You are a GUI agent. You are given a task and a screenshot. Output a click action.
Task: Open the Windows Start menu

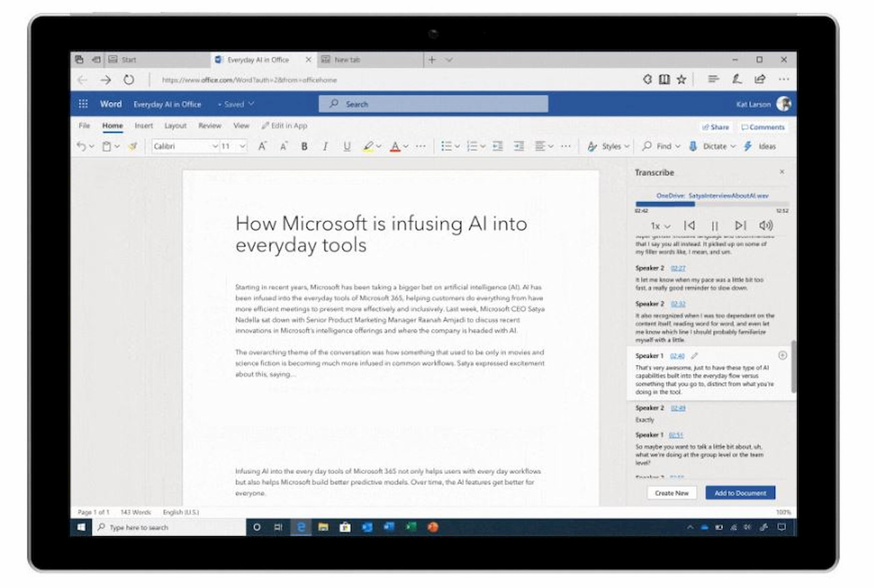pyautogui.click(x=81, y=527)
